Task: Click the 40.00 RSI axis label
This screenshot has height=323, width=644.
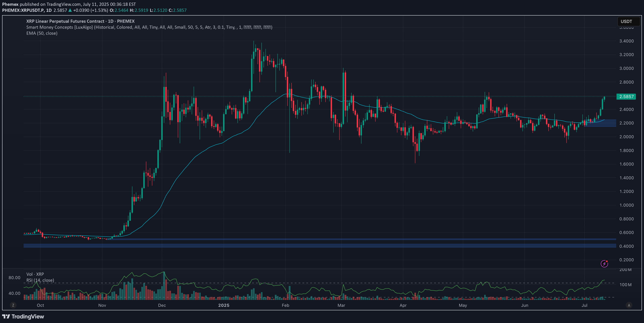Action: [x=14, y=293]
